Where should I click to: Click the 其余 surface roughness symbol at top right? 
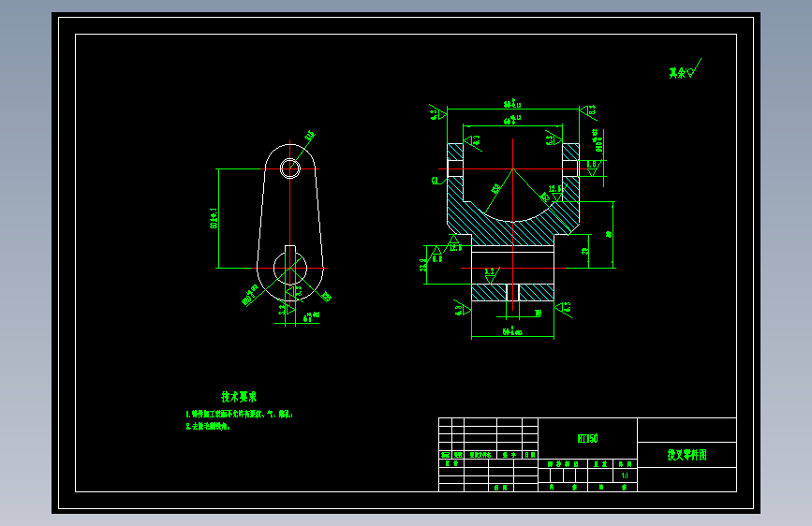click(x=685, y=70)
